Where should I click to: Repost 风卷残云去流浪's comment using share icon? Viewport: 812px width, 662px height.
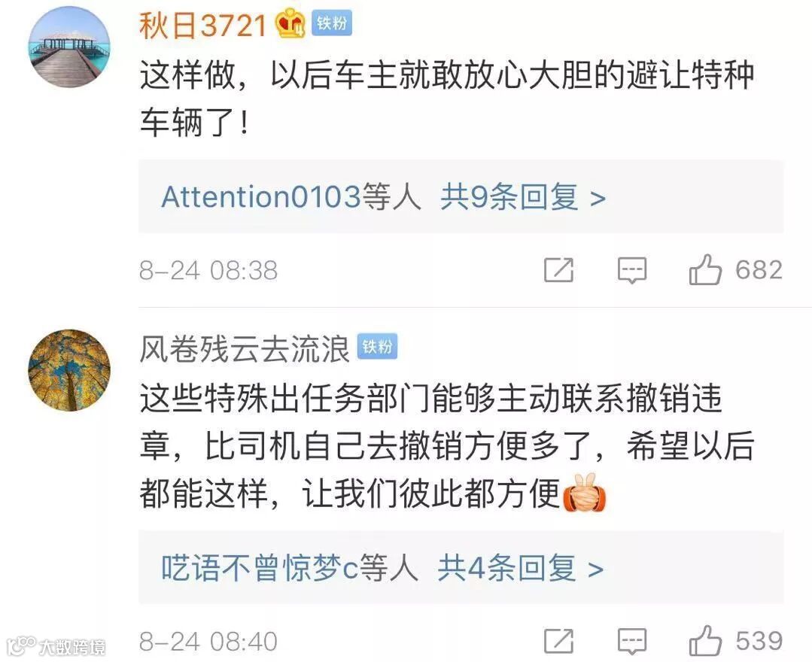pyautogui.click(x=559, y=641)
